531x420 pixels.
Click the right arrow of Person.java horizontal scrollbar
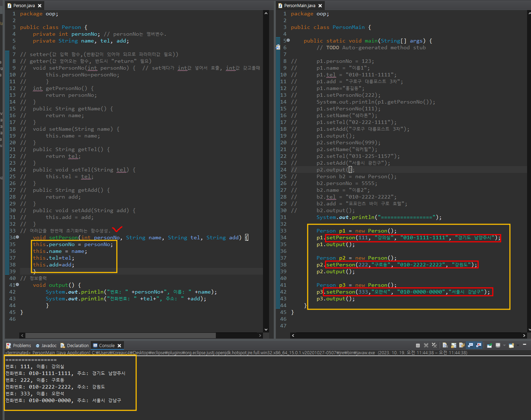pos(260,336)
